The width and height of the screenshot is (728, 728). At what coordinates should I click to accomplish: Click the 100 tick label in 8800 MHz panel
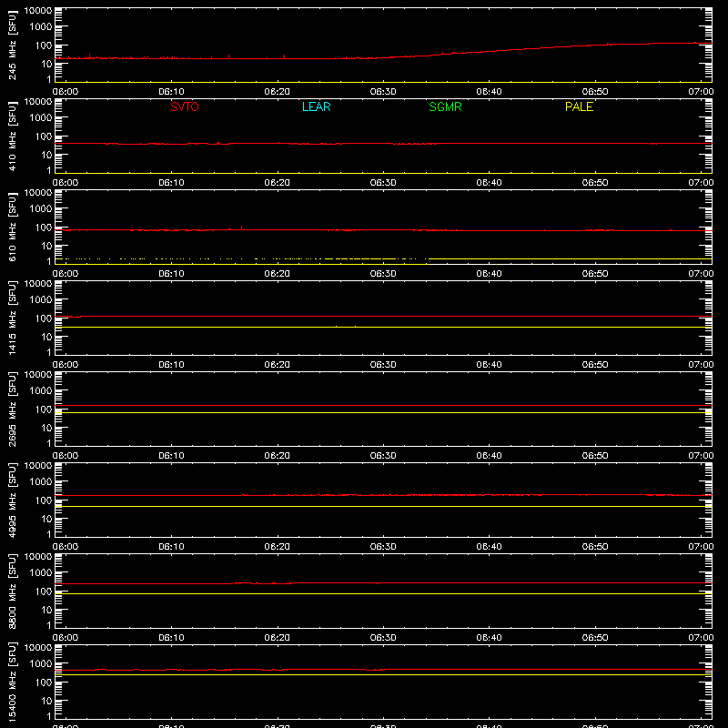tap(44, 591)
